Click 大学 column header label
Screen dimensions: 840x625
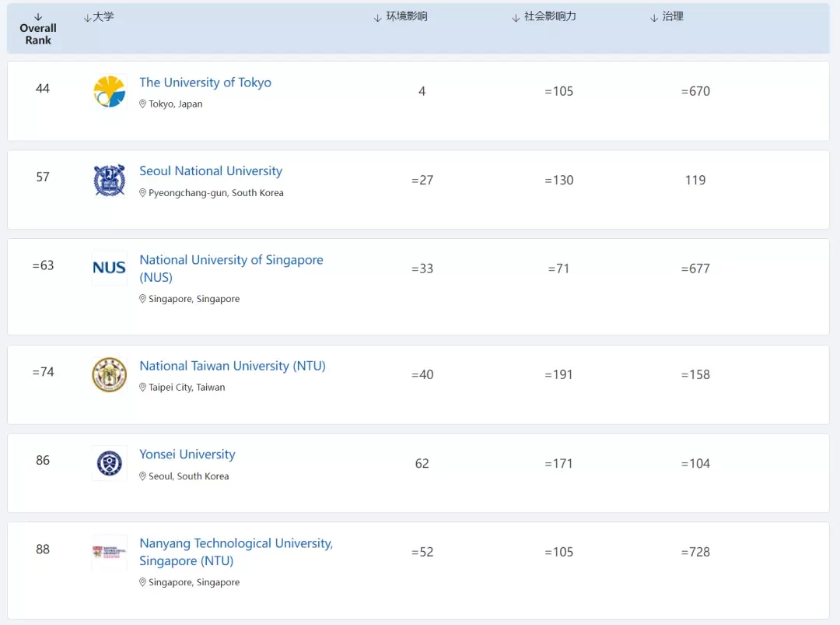click(103, 16)
